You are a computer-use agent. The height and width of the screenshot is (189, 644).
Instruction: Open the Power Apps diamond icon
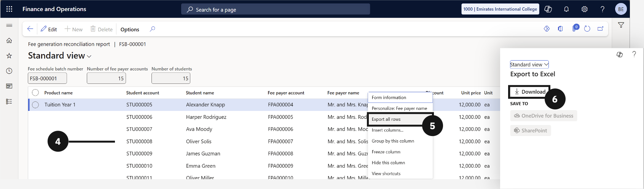(547, 29)
